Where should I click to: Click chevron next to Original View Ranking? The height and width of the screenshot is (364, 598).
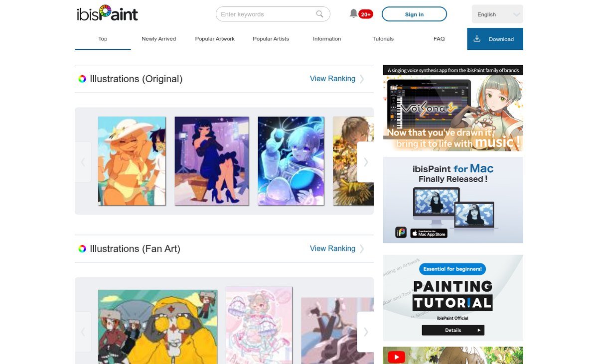362,79
